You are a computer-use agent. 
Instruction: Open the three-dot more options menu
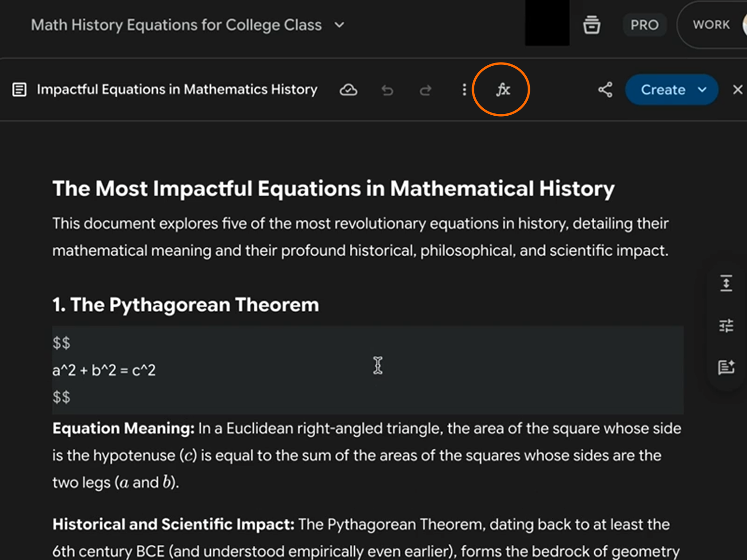tap(464, 90)
